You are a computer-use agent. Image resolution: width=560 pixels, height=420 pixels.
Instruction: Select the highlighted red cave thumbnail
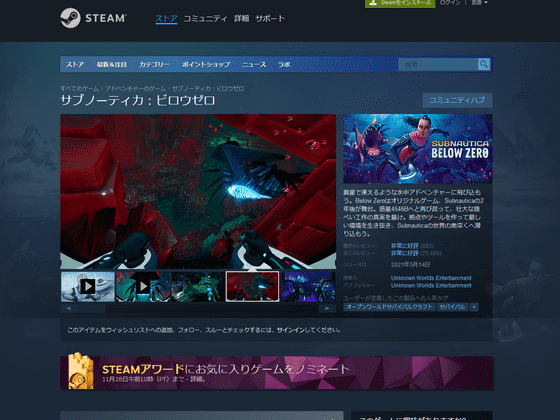click(x=253, y=286)
